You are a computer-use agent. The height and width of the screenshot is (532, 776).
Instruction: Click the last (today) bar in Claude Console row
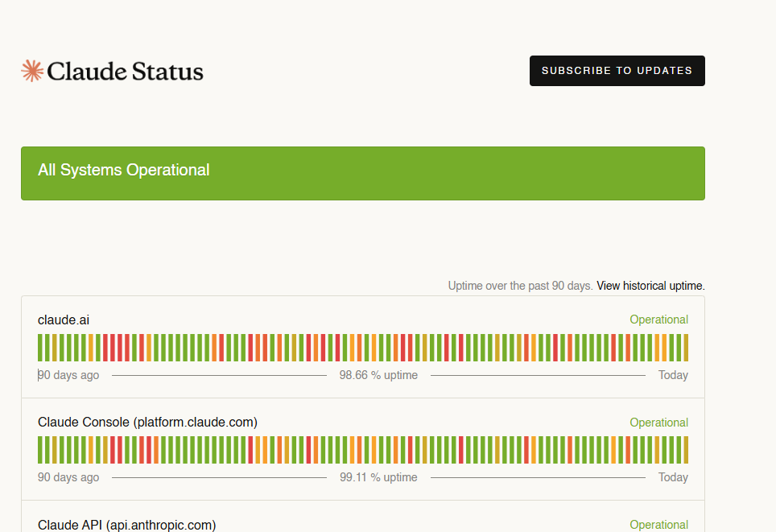pos(686,450)
